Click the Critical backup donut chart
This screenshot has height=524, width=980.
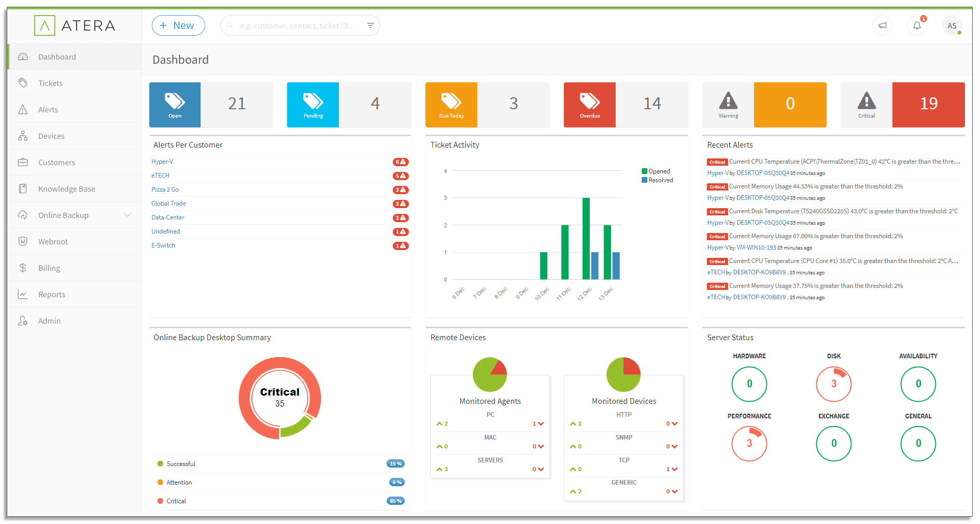point(280,398)
